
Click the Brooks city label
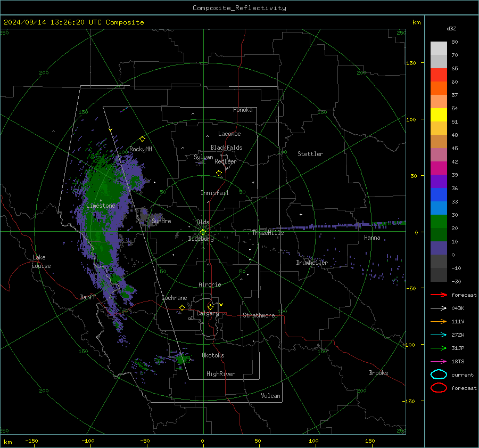tap(378, 373)
